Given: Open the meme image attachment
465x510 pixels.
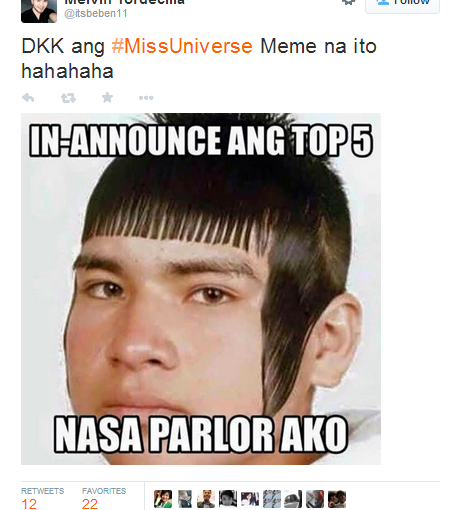Looking at the screenshot, I should tap(201, 289).
